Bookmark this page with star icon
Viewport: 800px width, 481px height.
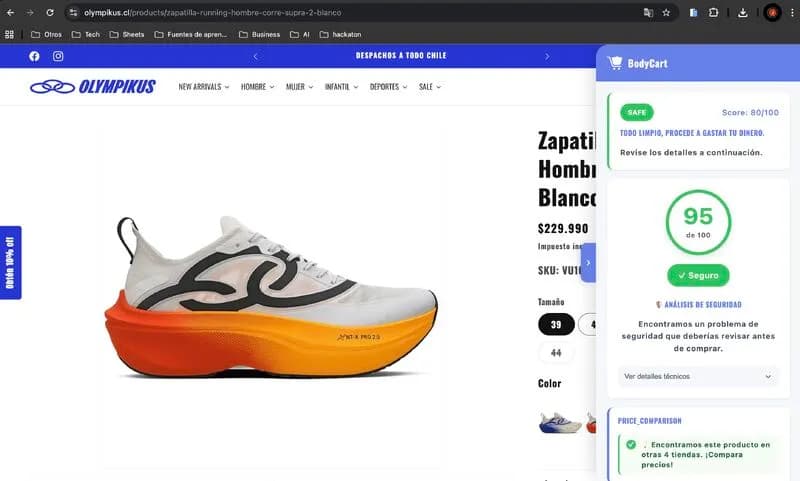pos(666,13)
